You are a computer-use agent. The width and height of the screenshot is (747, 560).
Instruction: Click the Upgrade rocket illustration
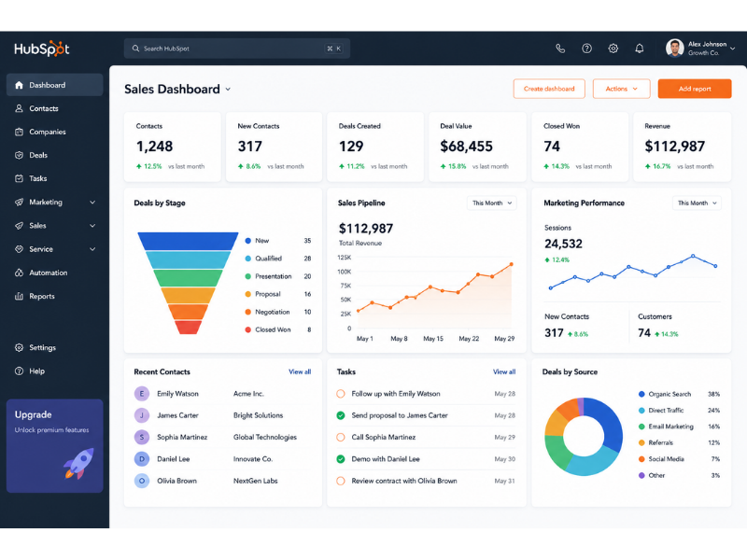point(79,463)
